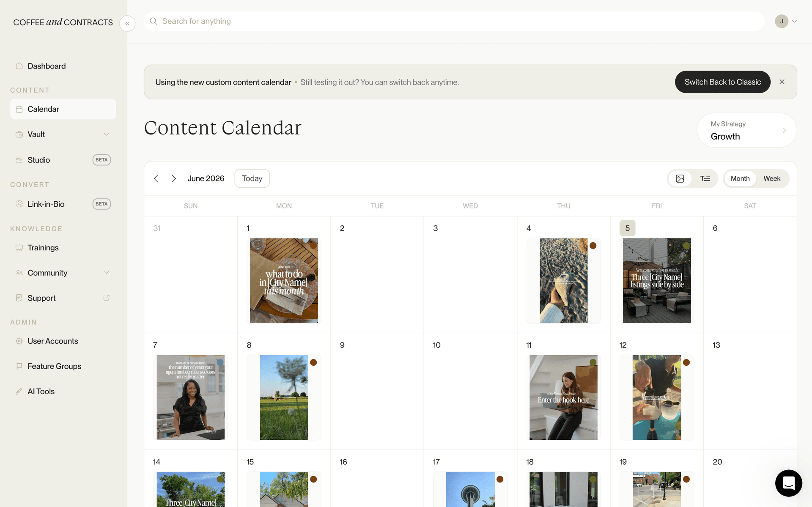Click the brown status dot on June 4
The width and height of the screenshot is (812, 507).
pos(593,246)
